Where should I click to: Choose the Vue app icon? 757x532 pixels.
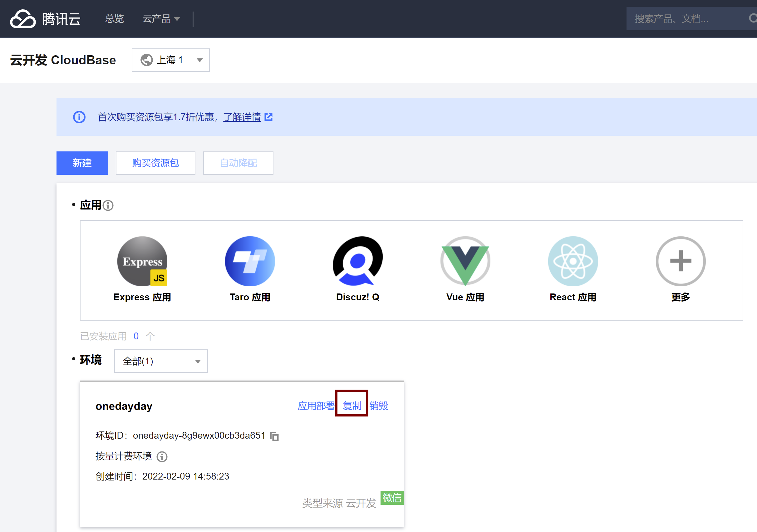point(465,261)
